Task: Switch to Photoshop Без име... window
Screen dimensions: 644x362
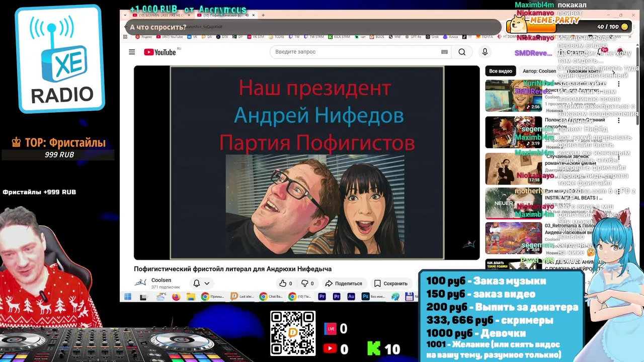Action: click(373, 297)
